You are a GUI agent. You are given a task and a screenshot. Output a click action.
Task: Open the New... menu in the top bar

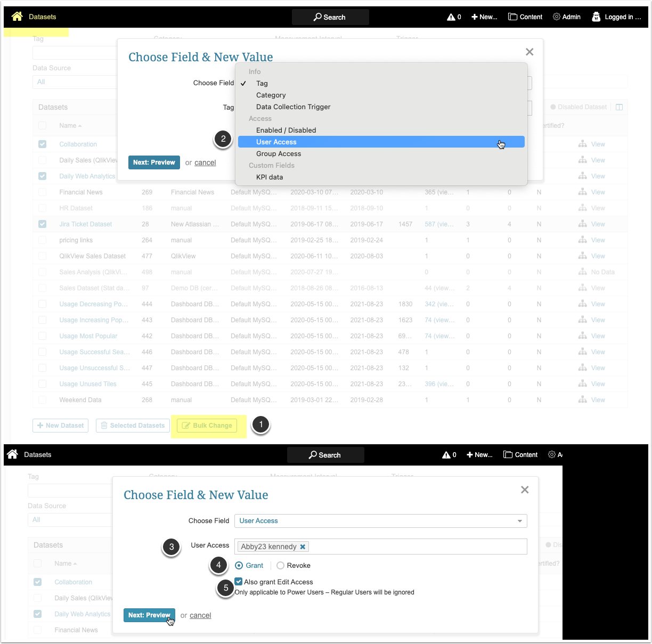coord(484,17)
